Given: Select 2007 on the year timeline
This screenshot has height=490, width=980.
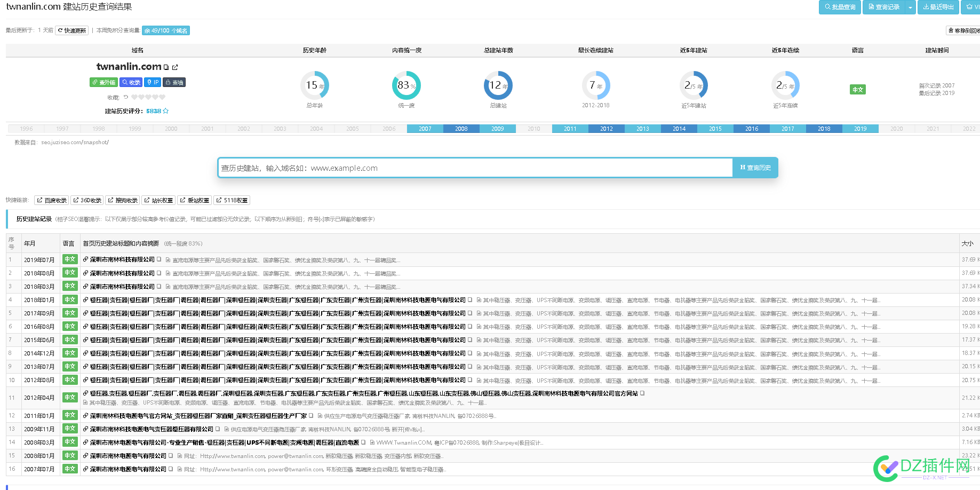Looking at the screenshot, I should [x=425, y=129].
